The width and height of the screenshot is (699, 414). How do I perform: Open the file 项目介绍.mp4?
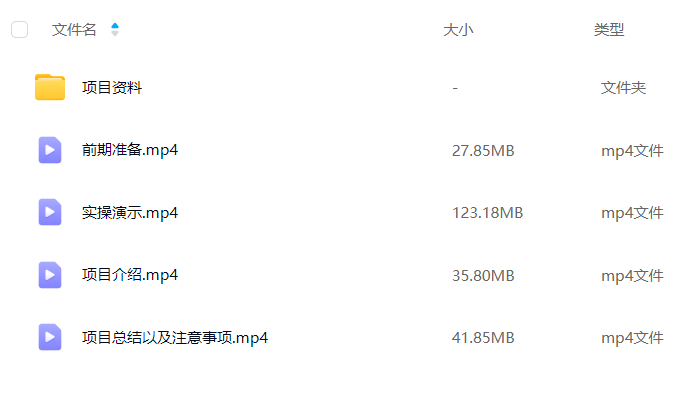[130, 275]
